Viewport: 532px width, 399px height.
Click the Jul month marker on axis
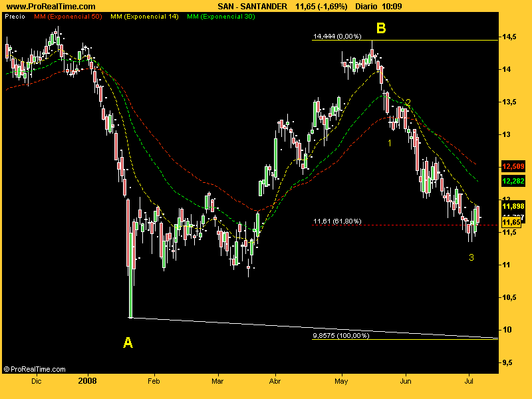point(469,381)
